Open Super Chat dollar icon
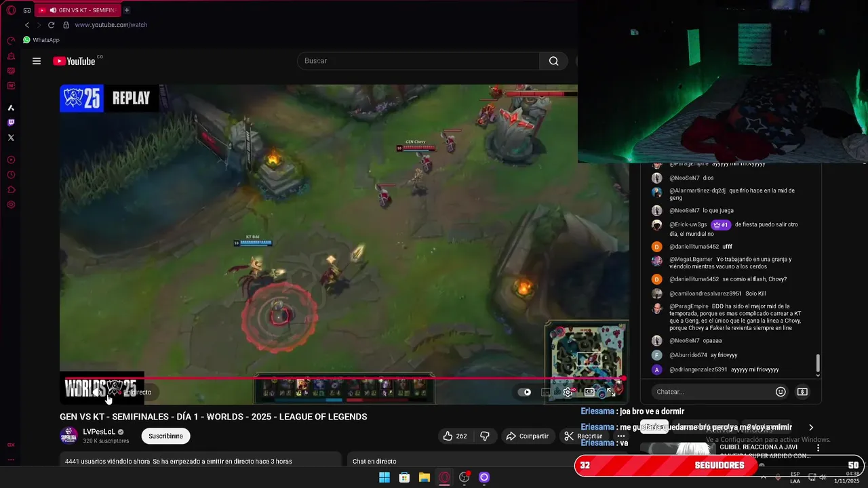This screenshot has width=868, height=488. [802, 392]
